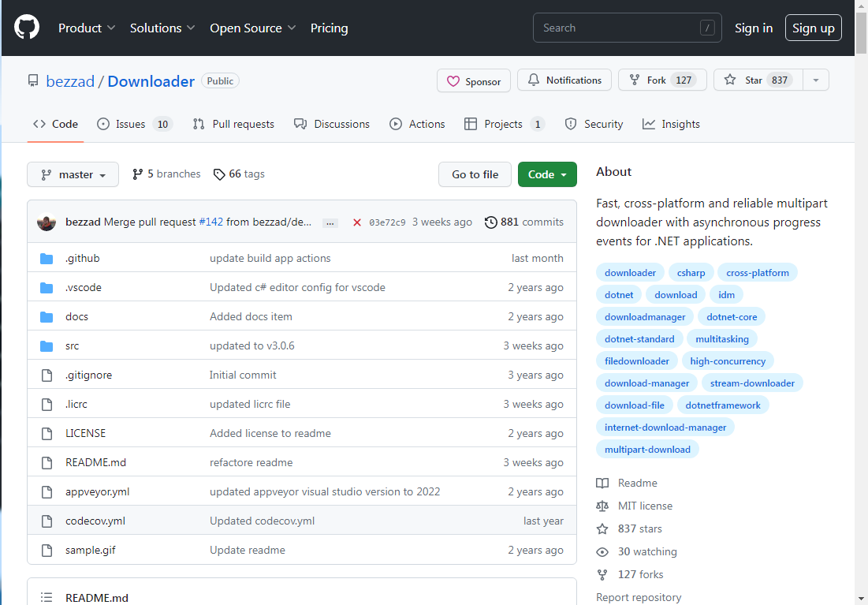868x605 pixels.
Task: Click the src folder icon
Action: tap(47, 346)
